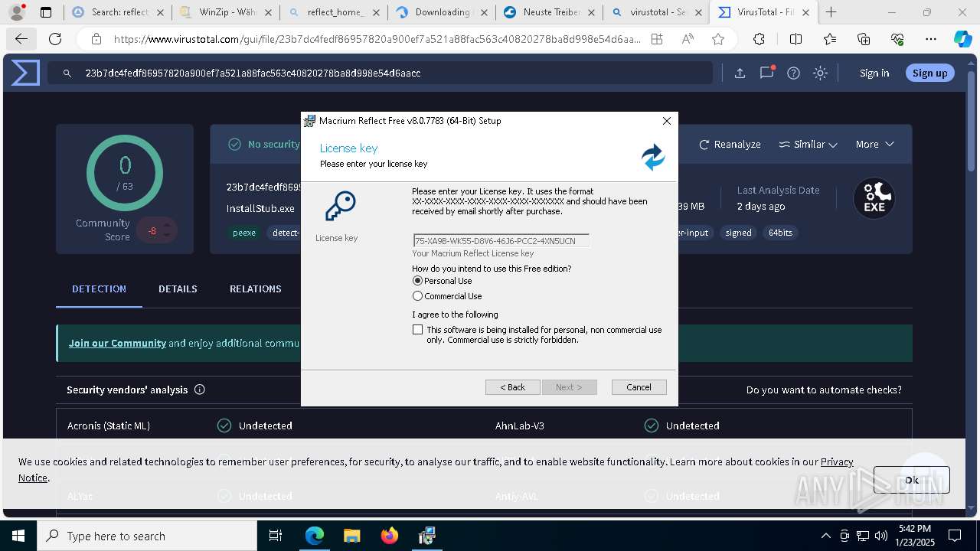The height and width of the screenshot is (551, 980).
Task: Open the VirusTotal notifications icon
Action: pos(766,73)
